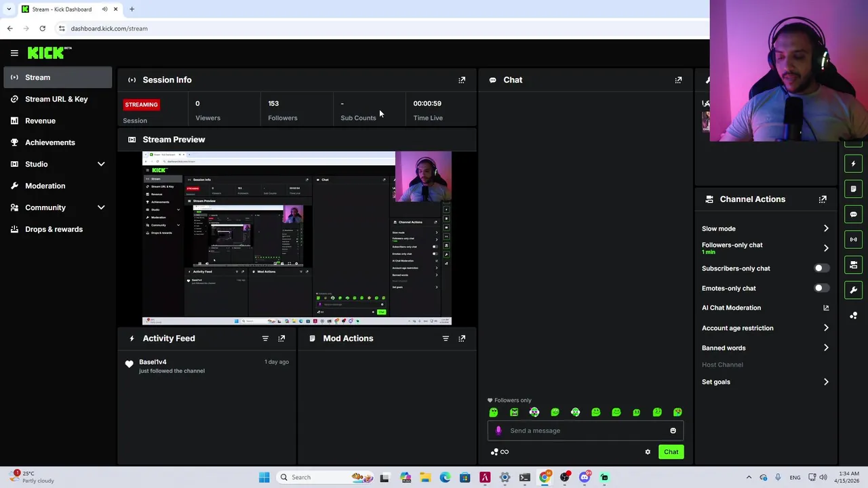Click the Followers only chat notice
Image resolution: width=868 pixels, height=488 pixels.
pos(509,400)
